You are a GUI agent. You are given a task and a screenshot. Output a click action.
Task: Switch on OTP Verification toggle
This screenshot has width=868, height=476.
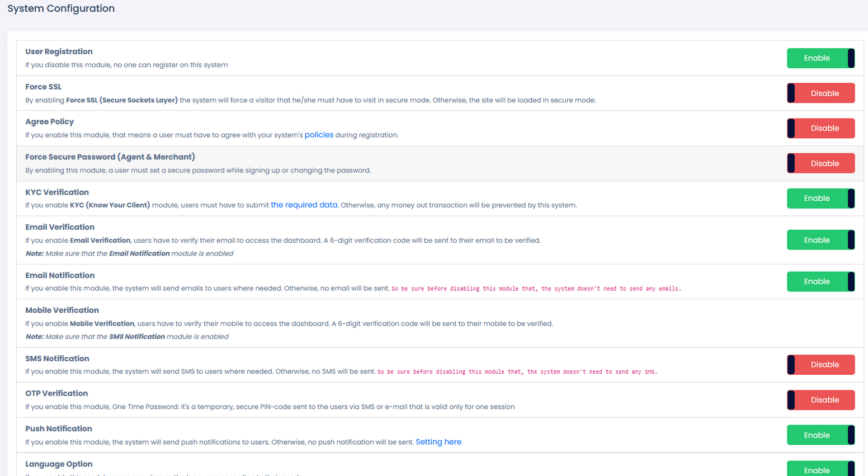820,400
